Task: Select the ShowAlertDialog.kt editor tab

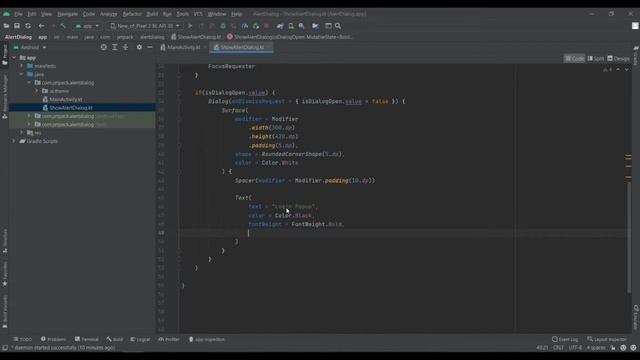Action: pos(242,47)
